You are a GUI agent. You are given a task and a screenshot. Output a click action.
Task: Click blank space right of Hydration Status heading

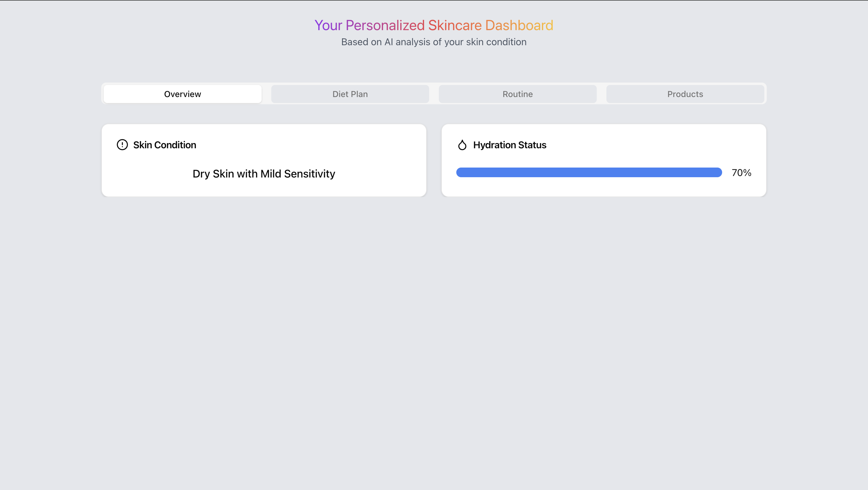tap(657, 145)
